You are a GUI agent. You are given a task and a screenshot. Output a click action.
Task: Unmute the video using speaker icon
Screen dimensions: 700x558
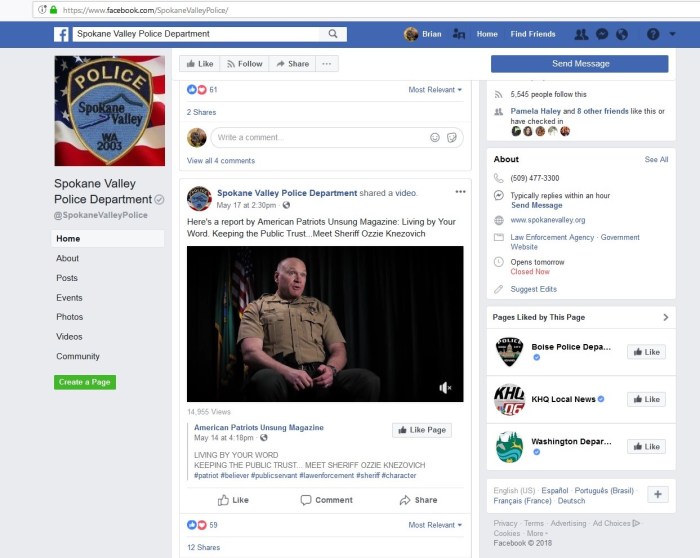coord(445,387)
